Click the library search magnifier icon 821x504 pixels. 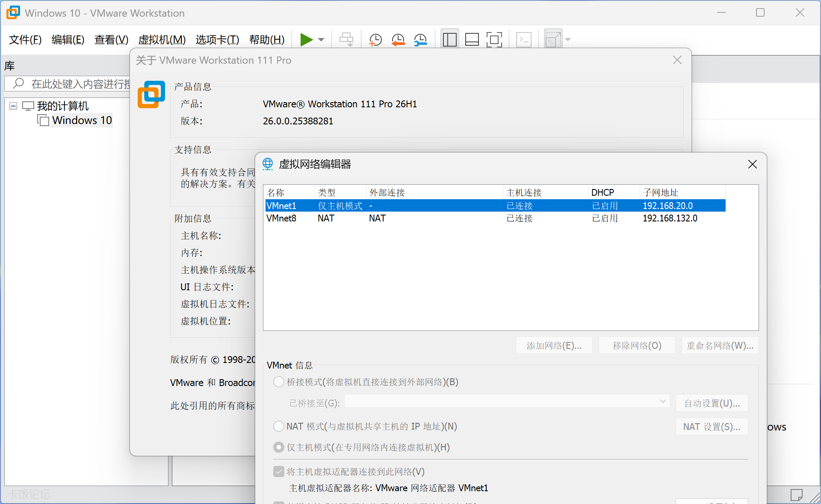(x=18, y=83)
